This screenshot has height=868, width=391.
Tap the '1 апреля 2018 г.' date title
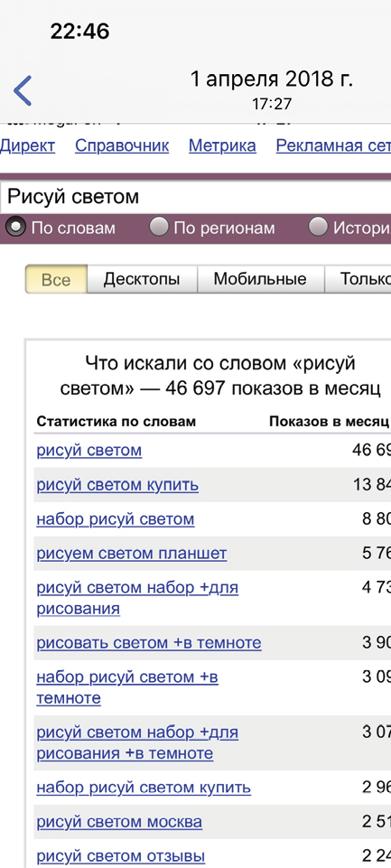tap(272, 79)
